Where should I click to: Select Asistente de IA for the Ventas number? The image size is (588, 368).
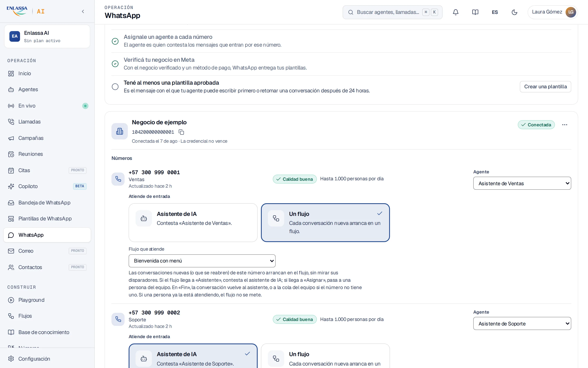click(x=193, y=222)
